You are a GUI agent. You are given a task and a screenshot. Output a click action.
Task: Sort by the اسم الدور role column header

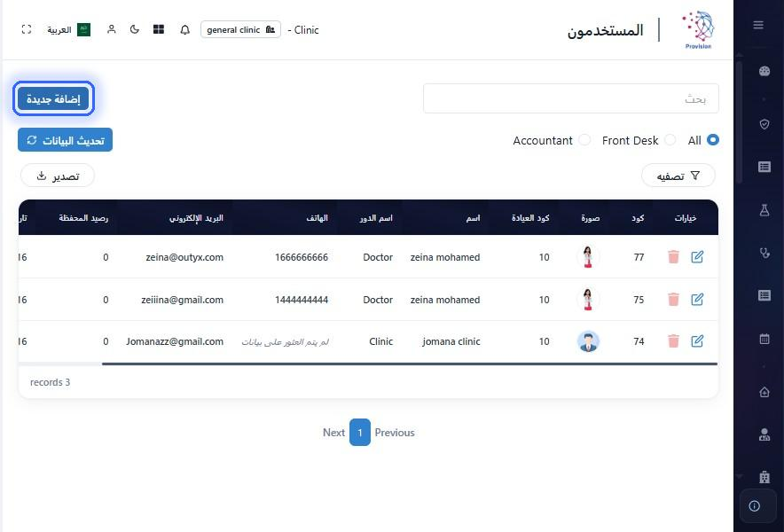tap(376, 218)
